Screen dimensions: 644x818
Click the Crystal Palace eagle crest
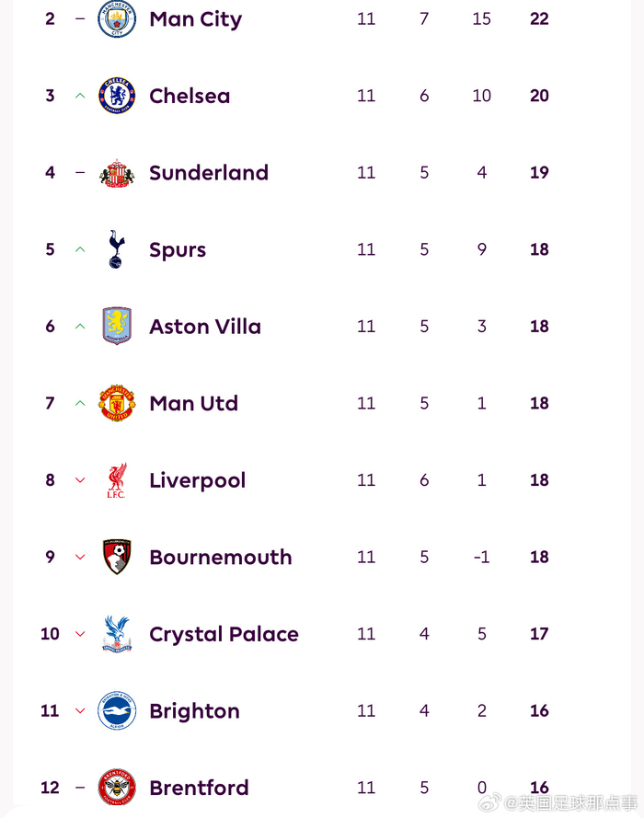[117, 634]
